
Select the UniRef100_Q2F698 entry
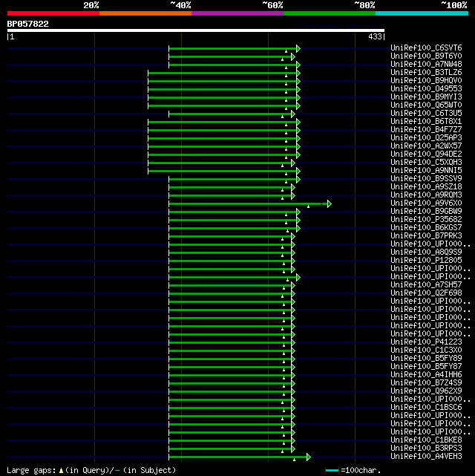coord(426,293)
